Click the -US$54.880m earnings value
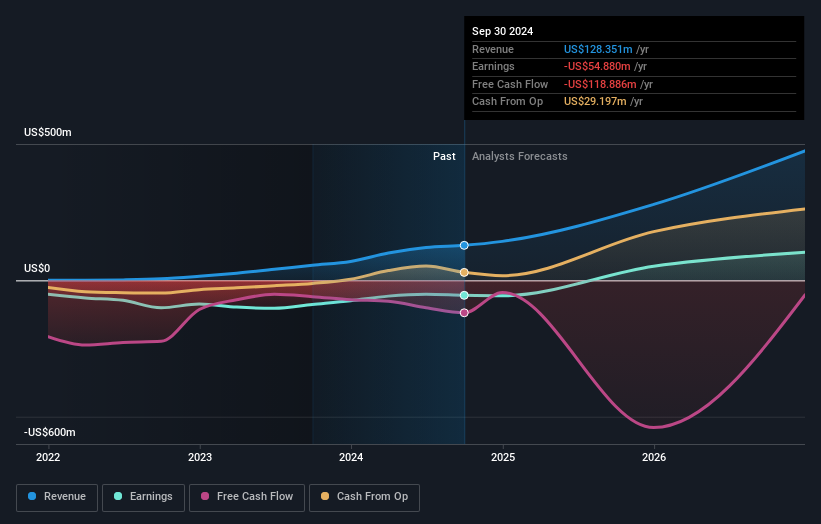This screenshot has height=524, width=821. pos(597,66)
